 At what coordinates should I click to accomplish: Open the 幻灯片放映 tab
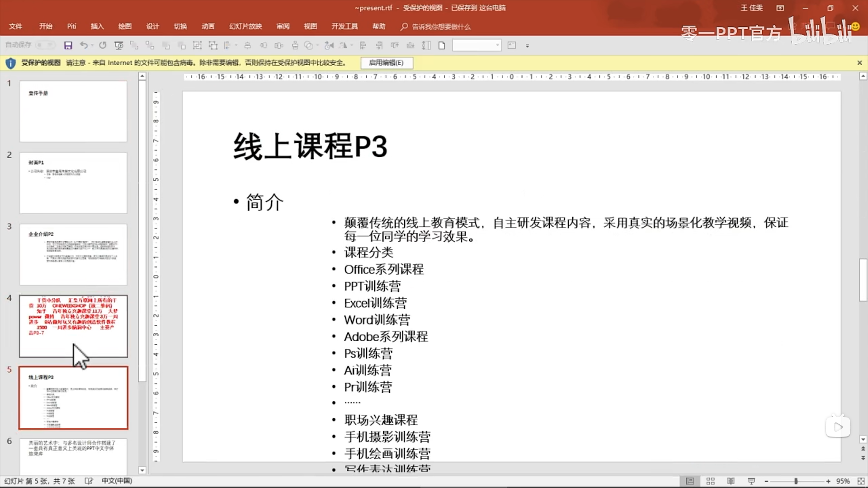click(245, 26)
